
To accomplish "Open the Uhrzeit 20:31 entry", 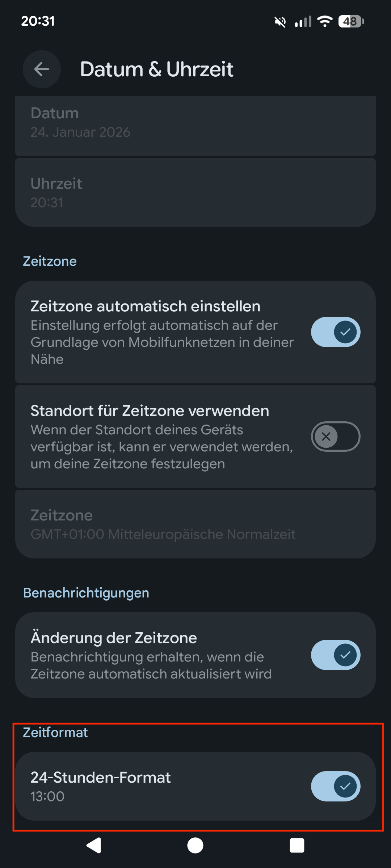I will 195,193.
